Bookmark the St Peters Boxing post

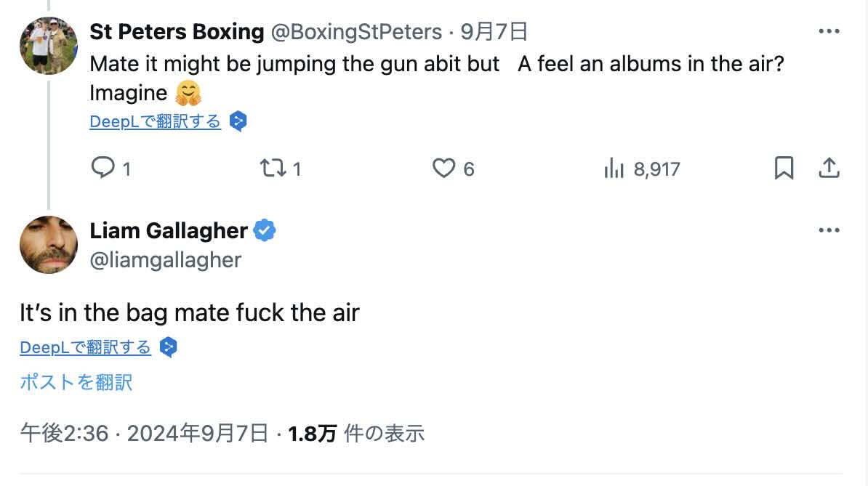[784, 169]
